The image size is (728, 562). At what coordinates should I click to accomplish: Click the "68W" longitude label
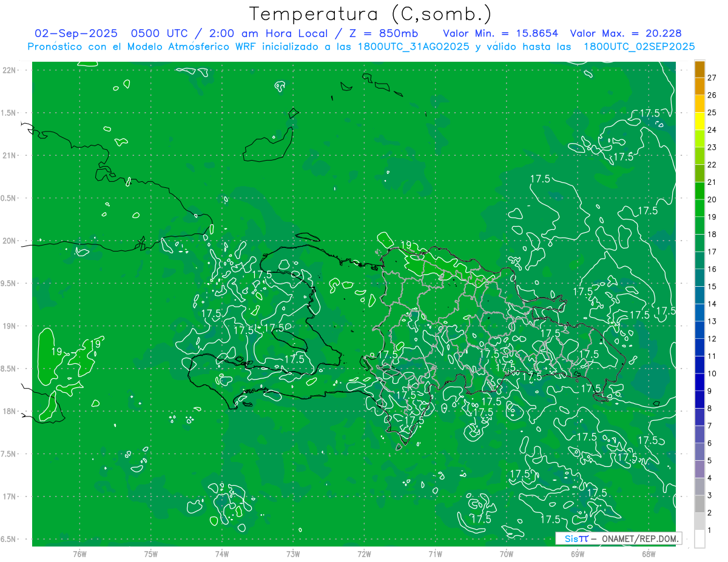tap(649, 554)
